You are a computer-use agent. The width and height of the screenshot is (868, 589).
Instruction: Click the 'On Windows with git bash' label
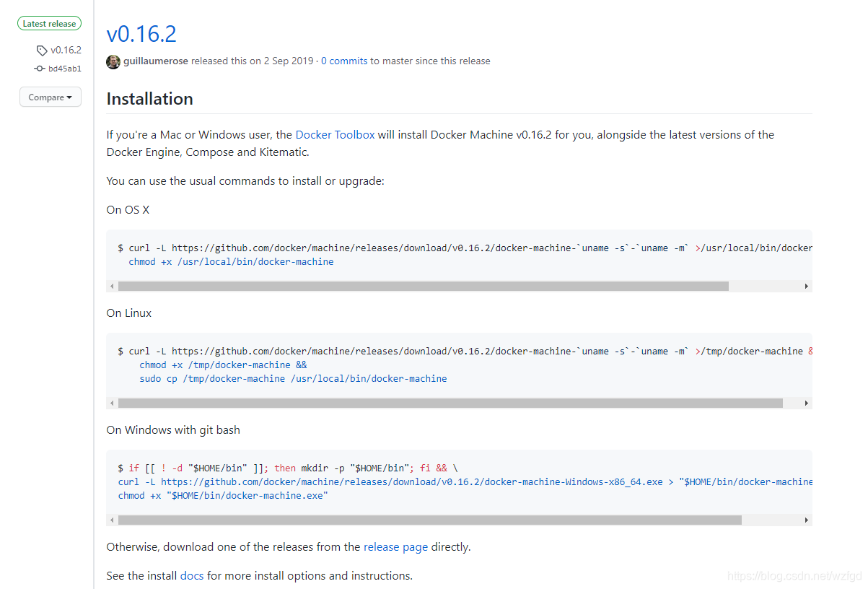(x=173, y=430)
